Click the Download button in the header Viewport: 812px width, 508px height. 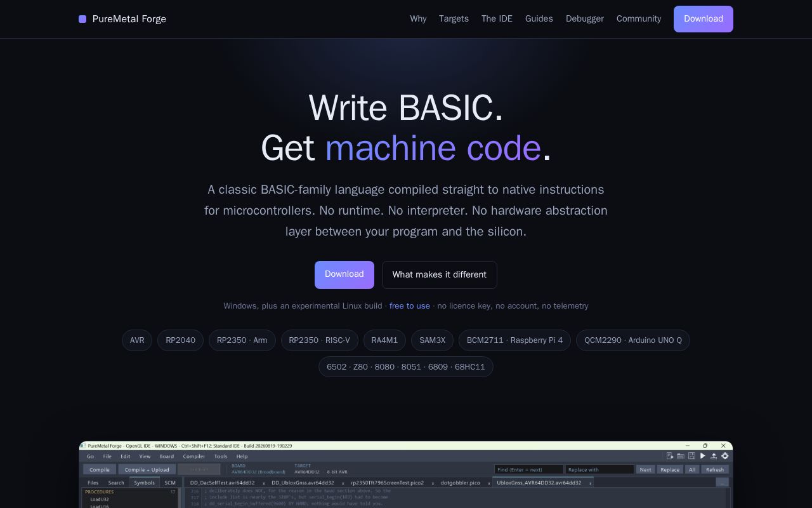click(x=704, y=19)
